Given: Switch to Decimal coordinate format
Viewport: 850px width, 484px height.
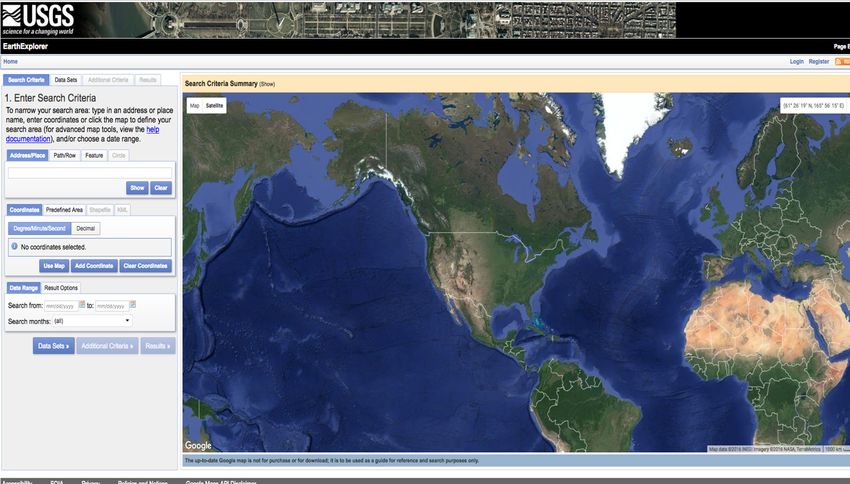Looking at the screenshot, I should click(86, 228).
